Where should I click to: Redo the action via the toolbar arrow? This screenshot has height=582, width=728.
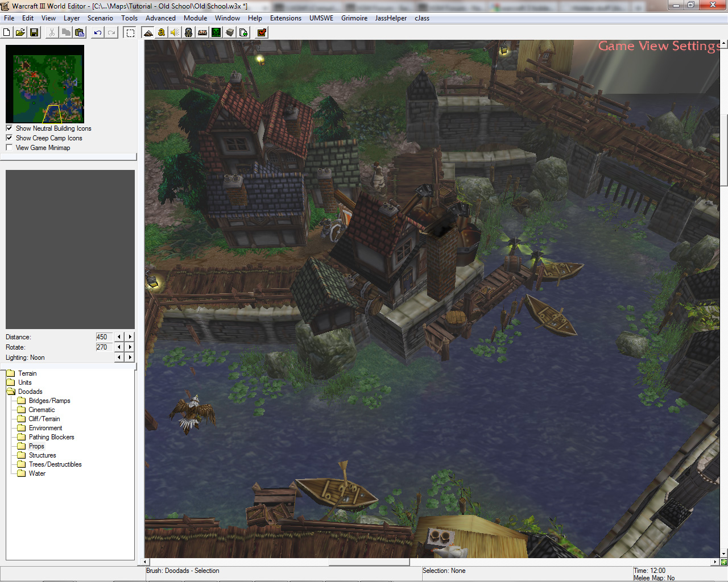point(111,32)
